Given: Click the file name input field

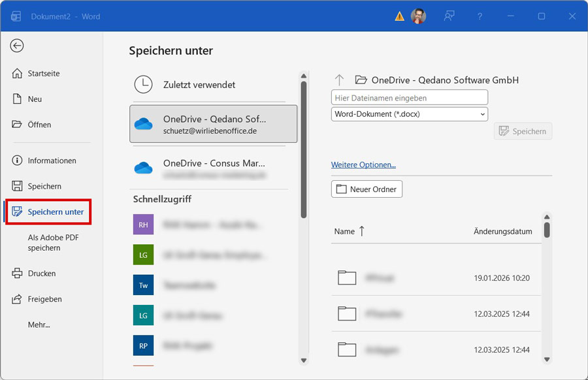Looking at the screenshot, I should click(409, 97).
